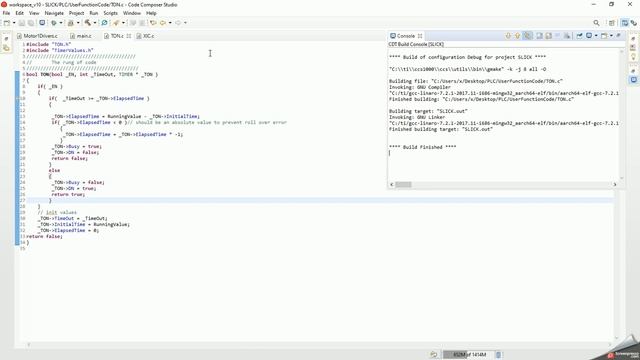Toggle Pin Console icon
The image size is (640, 360).
(579, 36)
